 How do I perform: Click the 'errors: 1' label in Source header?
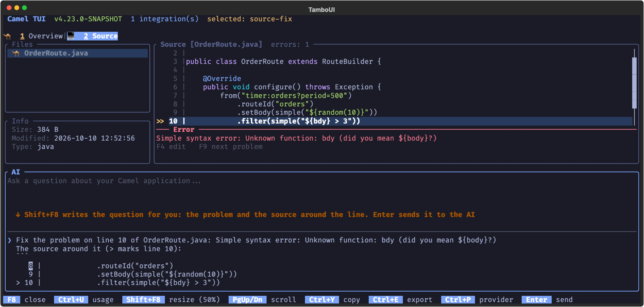pyautogui.click(x=290, y=44)
